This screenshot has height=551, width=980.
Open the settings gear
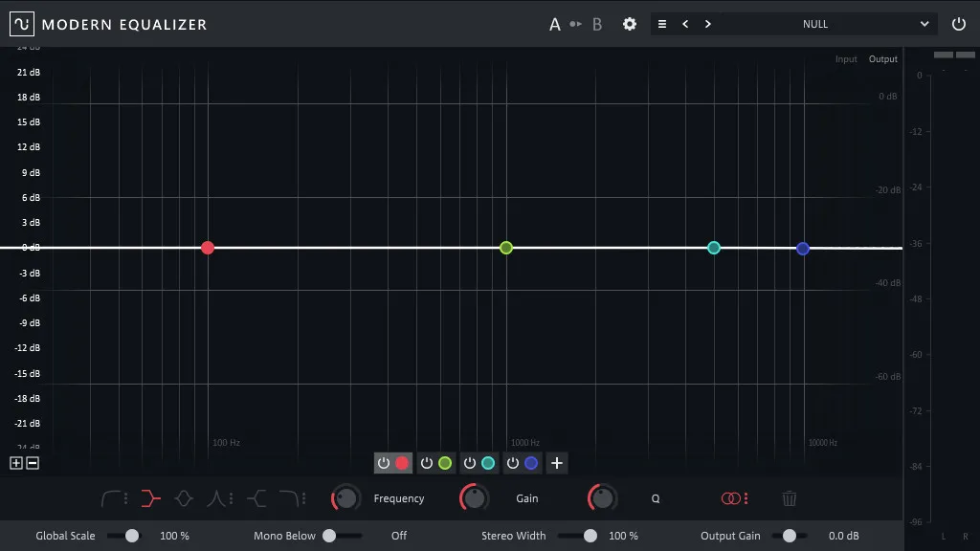pyautogui.click(x=630, y=24)
